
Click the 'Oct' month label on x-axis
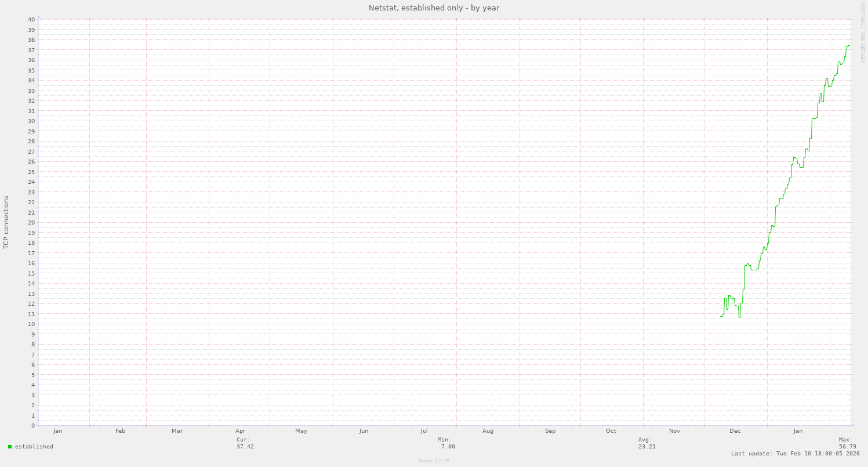click(x=611, y=431)
